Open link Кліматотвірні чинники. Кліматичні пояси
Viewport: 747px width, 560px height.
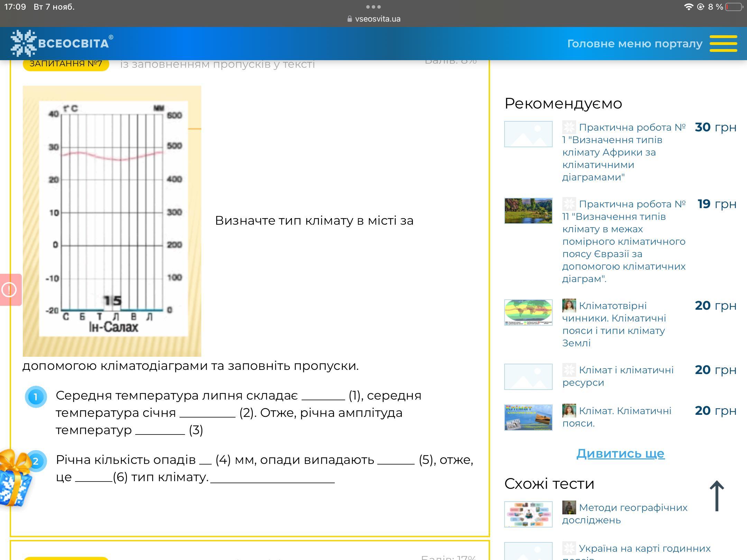click(614, 324)
